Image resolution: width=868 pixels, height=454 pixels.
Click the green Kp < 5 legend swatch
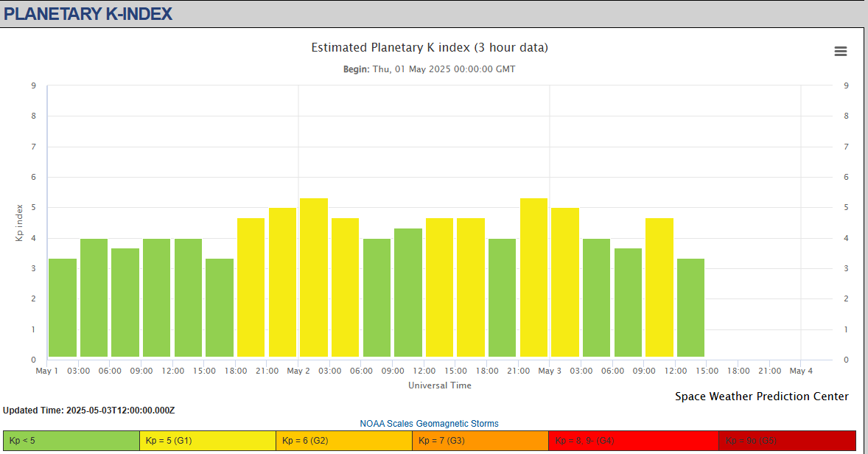71,441
